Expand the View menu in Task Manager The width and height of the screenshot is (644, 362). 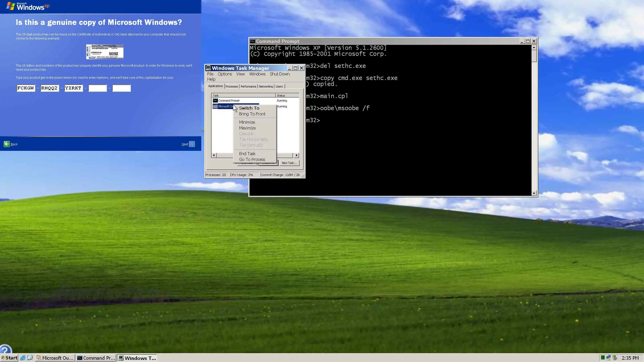point(240,74)
